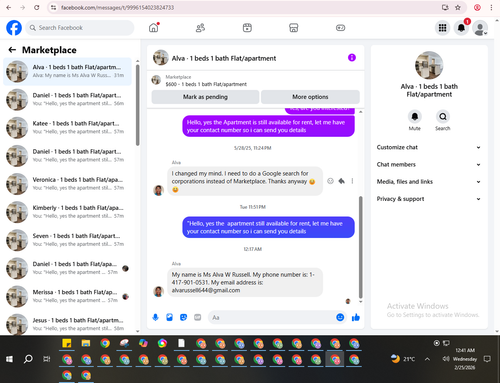Open the Video/Watch icon in top nav
Viewport: 500px width, 383px height.
coord(247,28)
